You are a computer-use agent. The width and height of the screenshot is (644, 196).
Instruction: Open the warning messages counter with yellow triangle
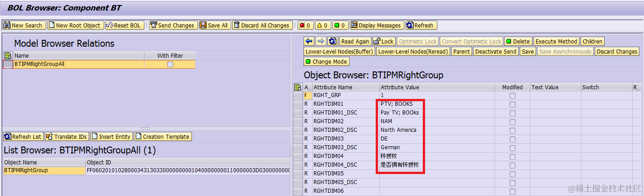322,25
